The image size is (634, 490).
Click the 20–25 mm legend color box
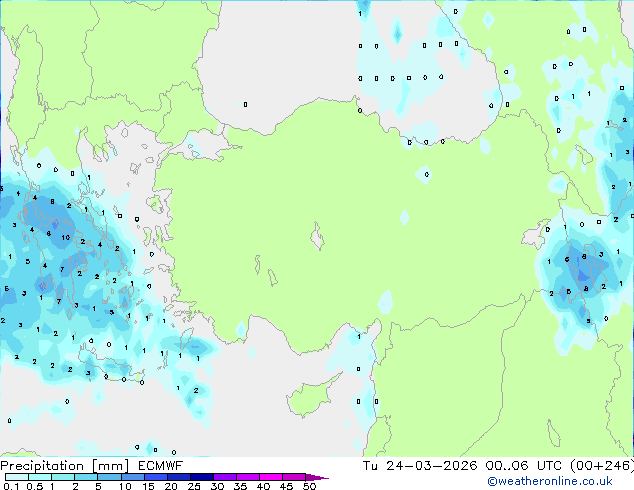coord(179,477)
